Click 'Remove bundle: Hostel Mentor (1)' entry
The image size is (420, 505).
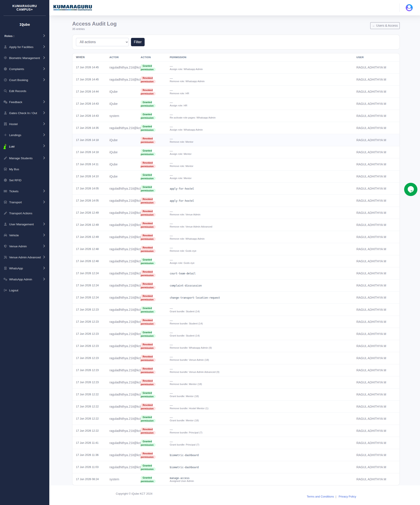pyautogui.click(x=189, y=408)
